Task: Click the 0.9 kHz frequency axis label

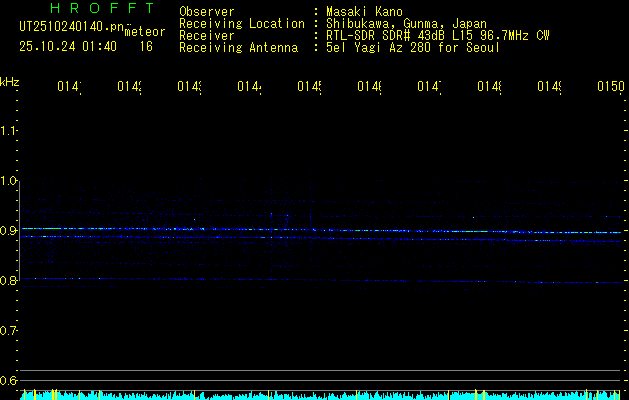Action: (x=10, y=231)
